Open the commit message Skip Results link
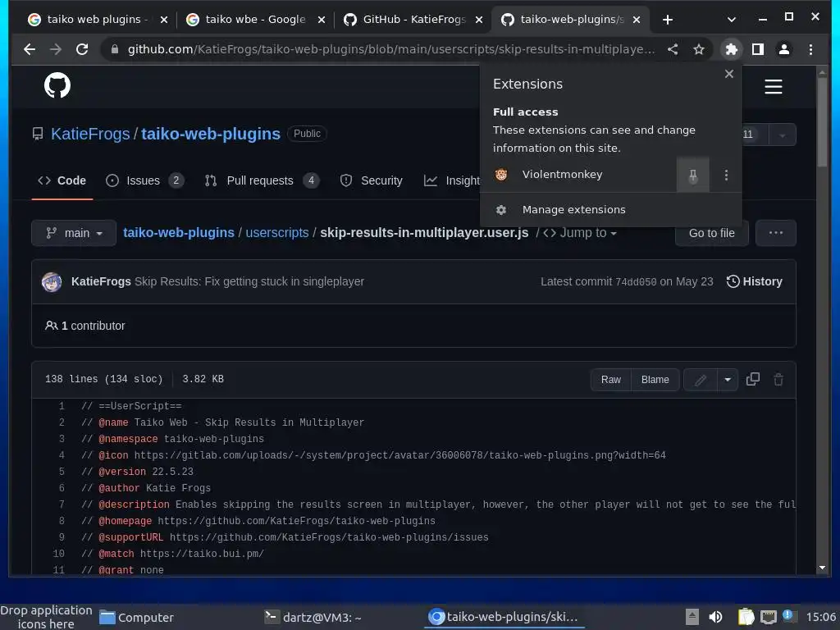840x630 pixels. coord(249,282)
